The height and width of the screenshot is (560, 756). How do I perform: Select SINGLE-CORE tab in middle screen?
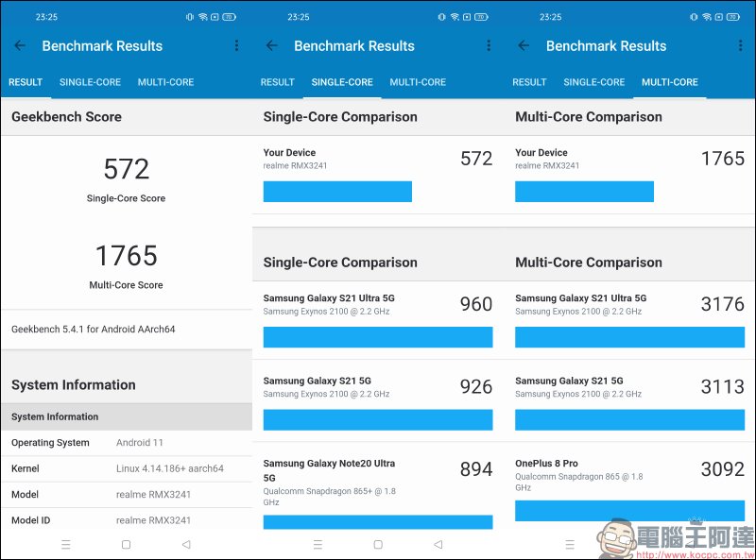(342, 82)
